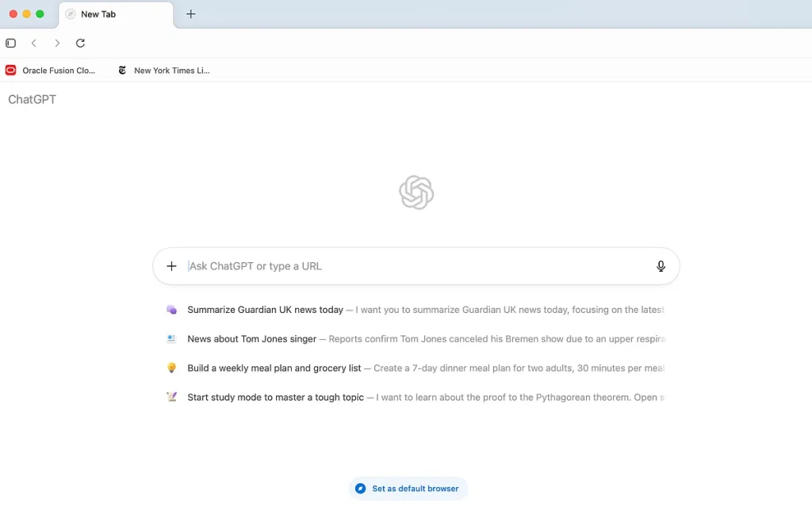Screen dimensions: 812x515
Task: Click the light bulb icon beside meal plan
Action: [171, 368]
